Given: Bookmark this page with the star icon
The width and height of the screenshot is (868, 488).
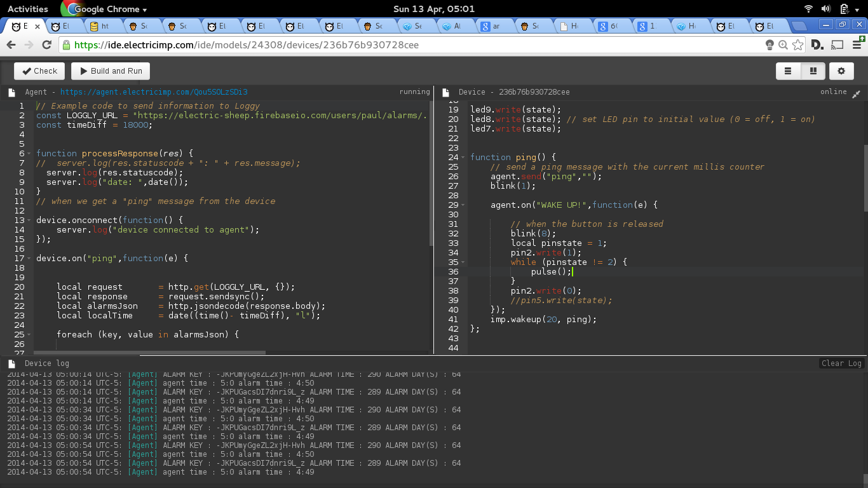Looking at the screenshot, I should 798,45.
